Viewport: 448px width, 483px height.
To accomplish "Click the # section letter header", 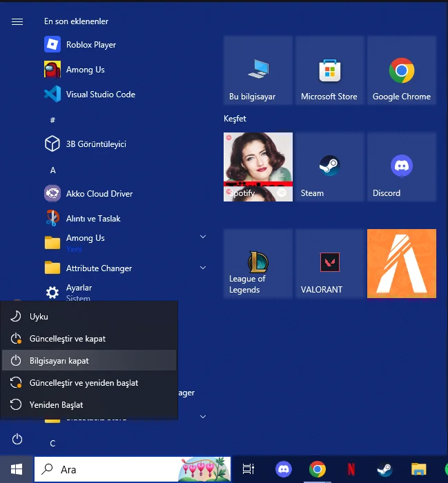I will point(52,120).
